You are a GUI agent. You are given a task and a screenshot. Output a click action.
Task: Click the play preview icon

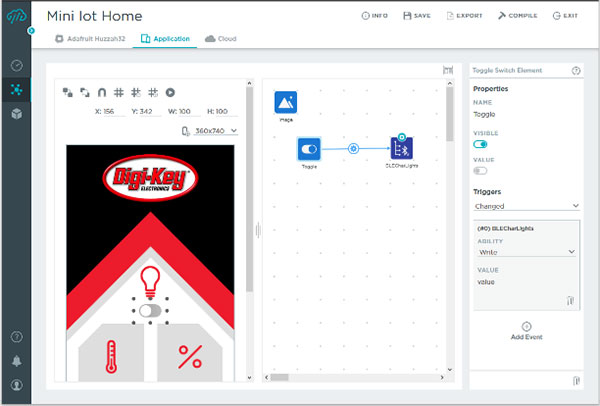tap(170, 92)
